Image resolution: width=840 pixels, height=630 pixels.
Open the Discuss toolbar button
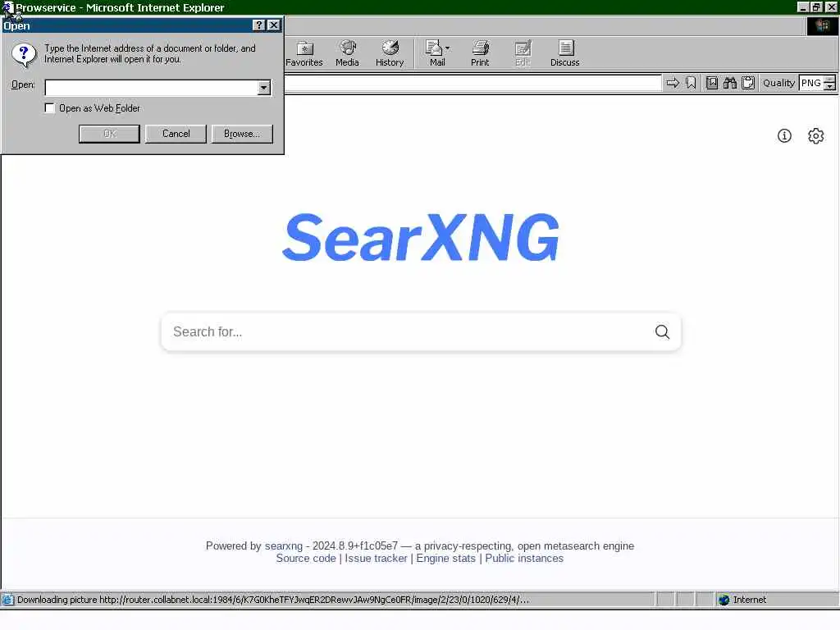(564, 53)
